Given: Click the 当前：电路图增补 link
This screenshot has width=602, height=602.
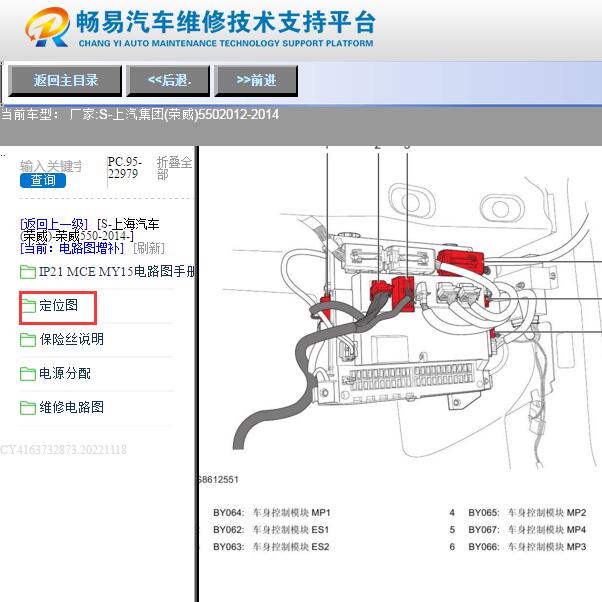Looking at the screenshot, I should click(x=72, y=248).
